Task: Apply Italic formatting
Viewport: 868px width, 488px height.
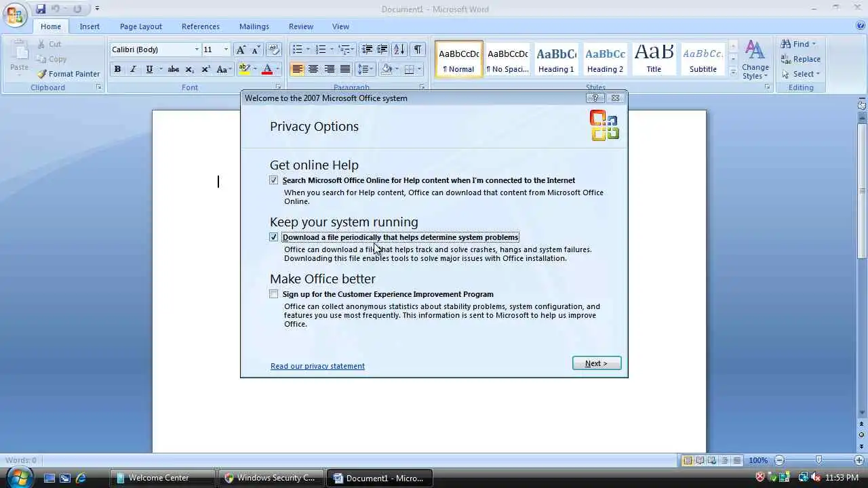Action: [133, 69]
